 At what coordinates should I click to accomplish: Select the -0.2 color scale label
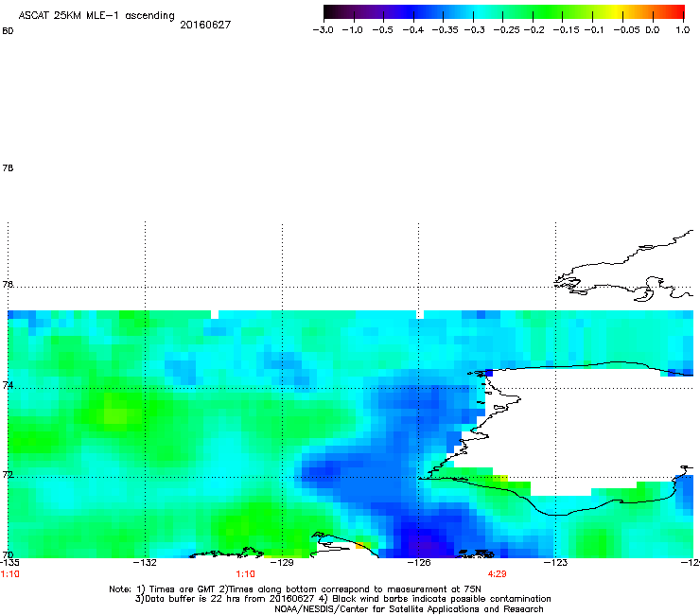[x=534, y=30]
